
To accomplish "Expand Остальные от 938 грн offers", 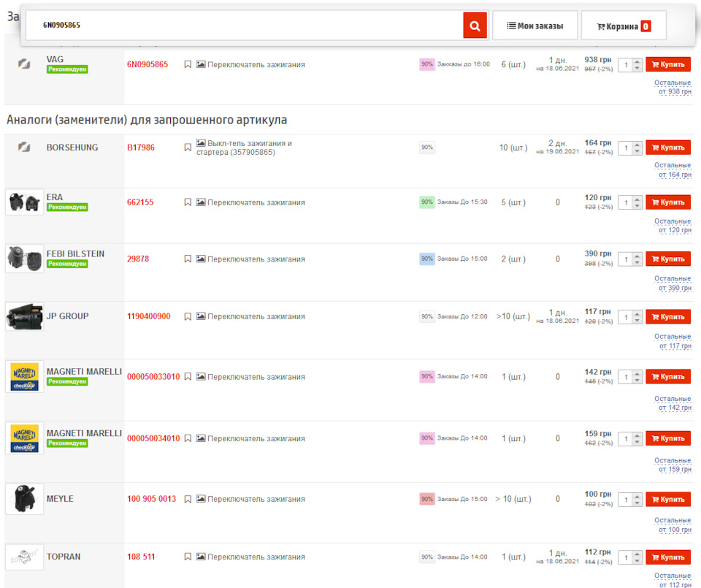I will 673,87.
